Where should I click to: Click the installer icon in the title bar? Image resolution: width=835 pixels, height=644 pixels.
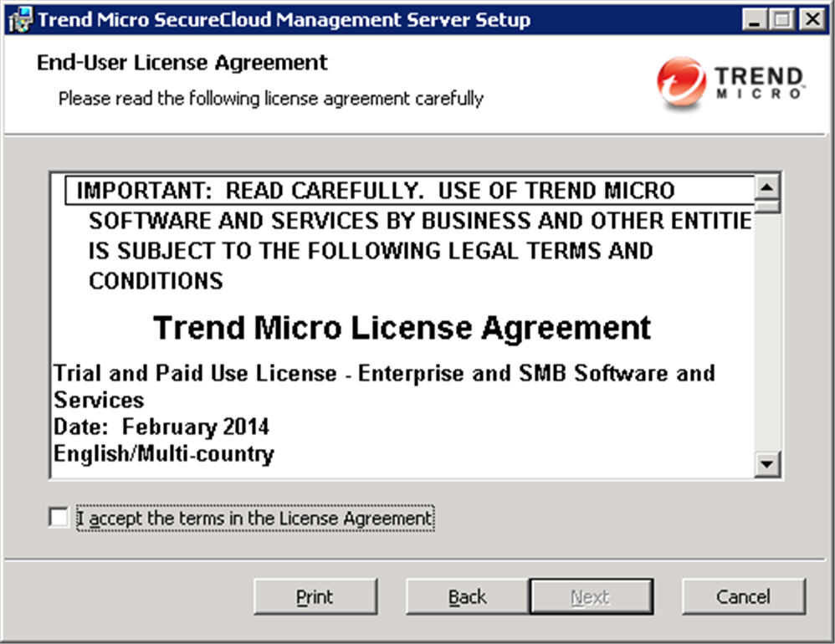coord(20,20)
